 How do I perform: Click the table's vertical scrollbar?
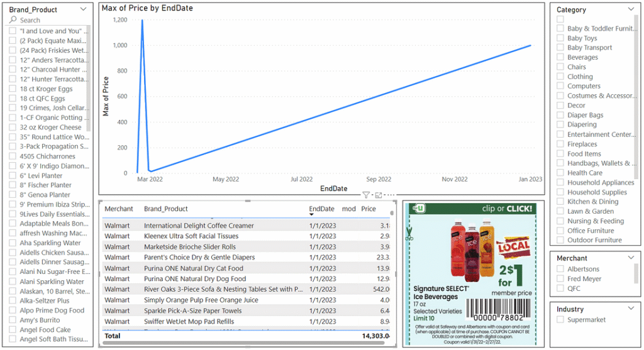pyautogui.click(x=392, y=213)
